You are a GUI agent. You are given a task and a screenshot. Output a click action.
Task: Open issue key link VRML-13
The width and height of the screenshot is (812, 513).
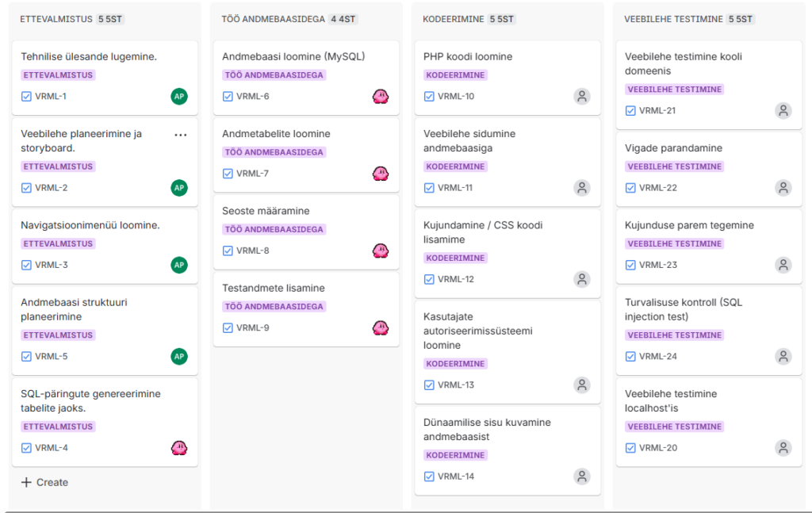pyautogui.click(x=456, y=385)
